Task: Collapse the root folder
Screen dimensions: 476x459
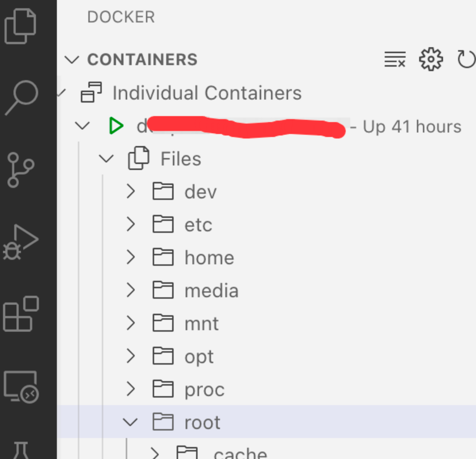Action: point(131,422)
